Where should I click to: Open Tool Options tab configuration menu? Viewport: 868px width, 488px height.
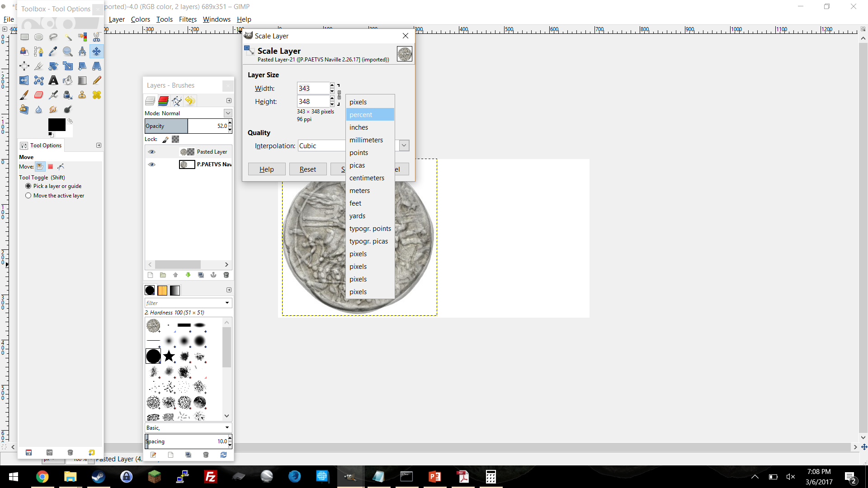pos(99,145)
